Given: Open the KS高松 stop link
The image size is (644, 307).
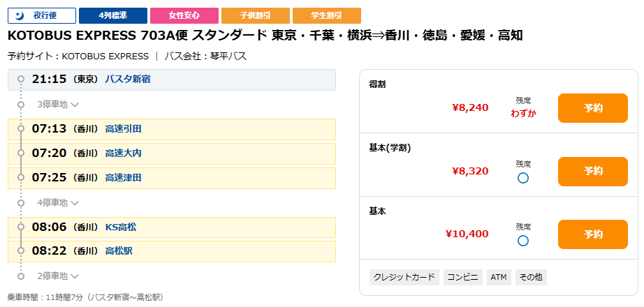Looking at the screenshot, I should 121,227.
